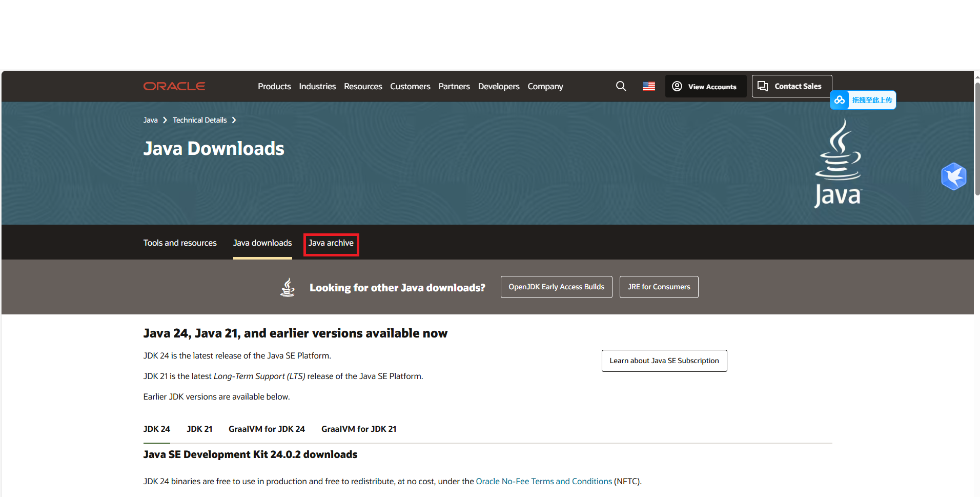The width and height of the screenshot is (980, 497).
Task: Open the Partners menu
Action: [454, 86]
